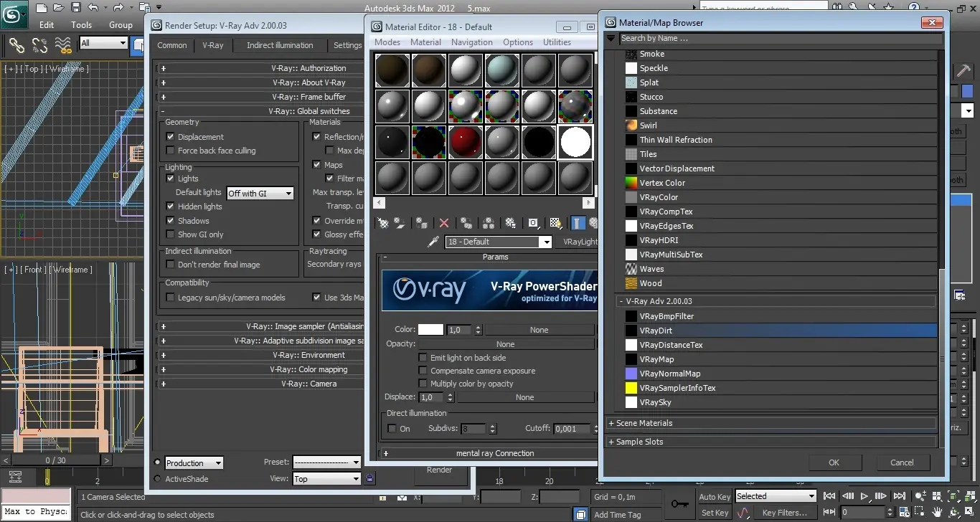Viewport: 980px width, 522px height.
Task: Enable Compensate camera exposure checkbox
Action: pyautogui.click(x=423, y=371)
